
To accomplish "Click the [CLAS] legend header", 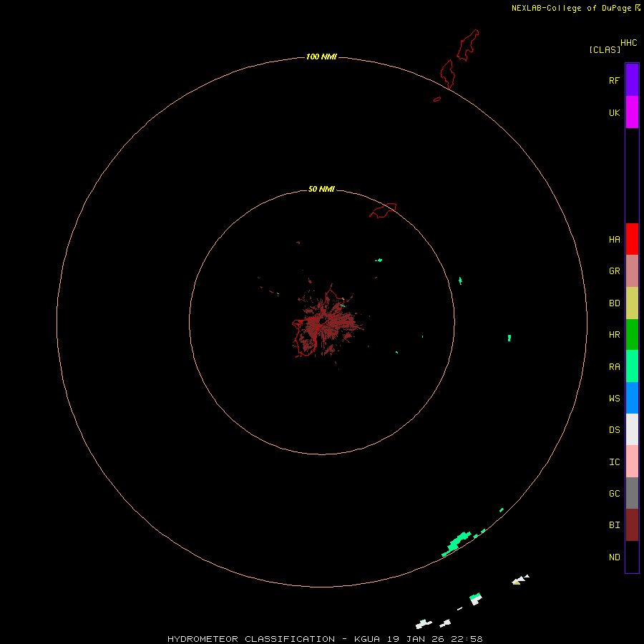I will pyautogui.click(x=605, y=49).
